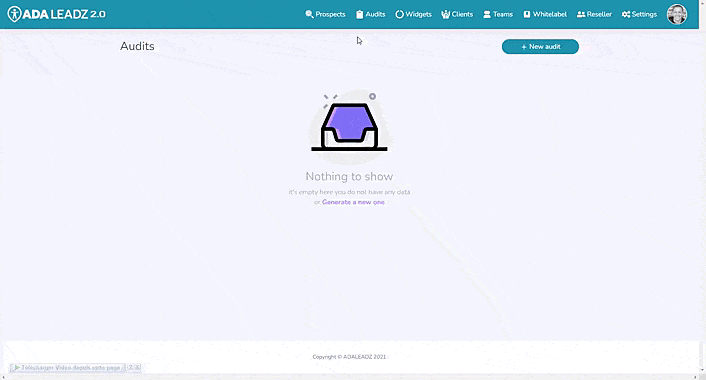Go to the Audits page
The width and height of the screenshot is (706, 380).
tap(371, 14)
